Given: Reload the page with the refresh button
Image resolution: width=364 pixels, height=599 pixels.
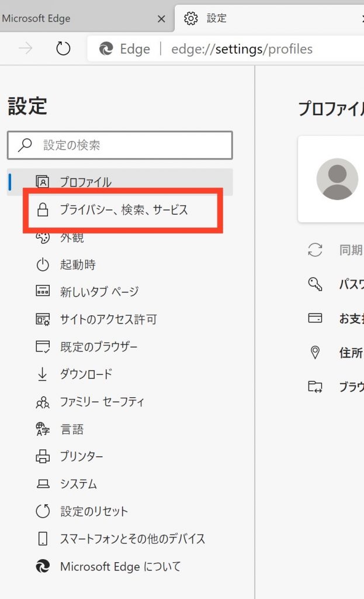Looking at the screenshot, I should (x=63, y=49).
